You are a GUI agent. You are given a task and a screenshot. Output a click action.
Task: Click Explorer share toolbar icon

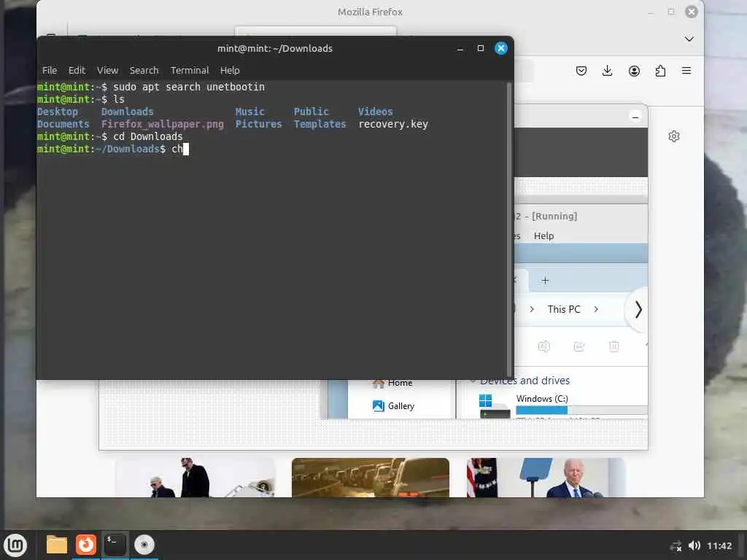coord(578,346)
